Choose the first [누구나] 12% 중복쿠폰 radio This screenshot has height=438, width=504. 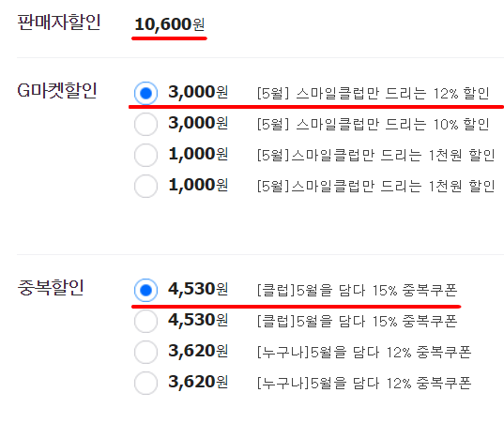(x=145, y=352)
